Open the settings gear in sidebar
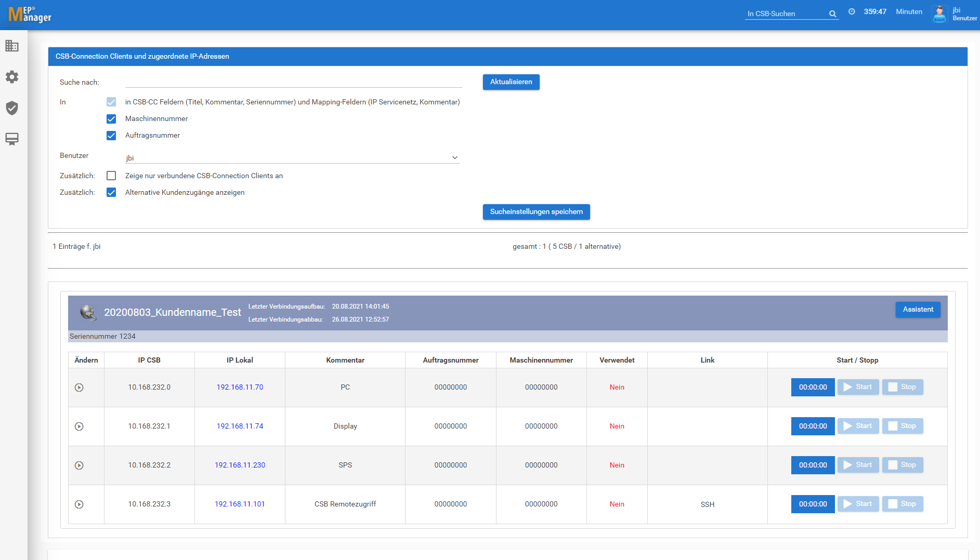Screen dimensions: 980x560 point(12,77)
